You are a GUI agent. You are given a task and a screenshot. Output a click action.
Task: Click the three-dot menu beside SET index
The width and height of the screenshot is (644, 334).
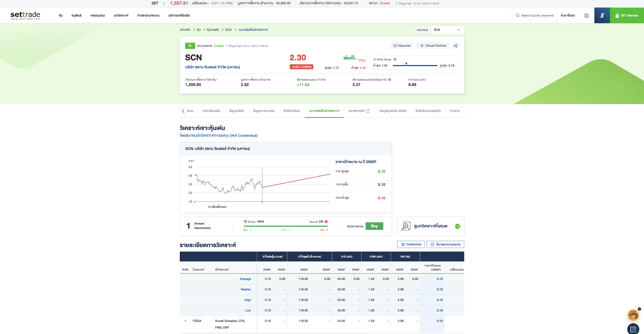[x=164, y=4]
